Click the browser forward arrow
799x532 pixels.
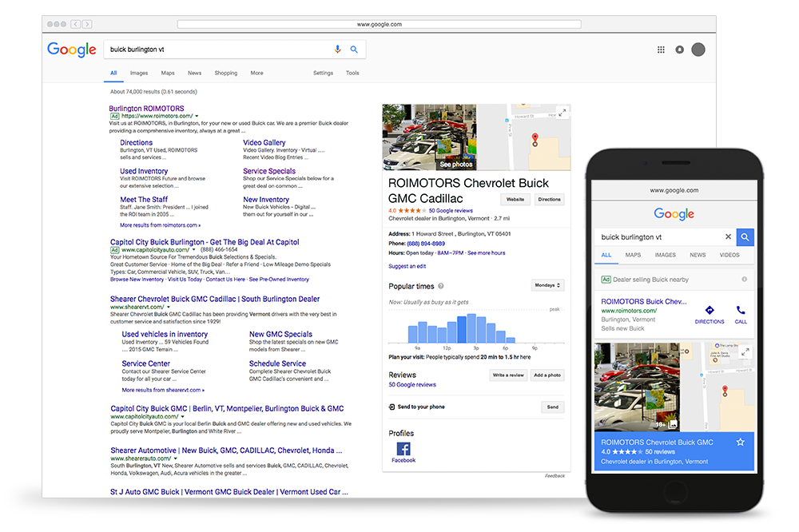87,24
